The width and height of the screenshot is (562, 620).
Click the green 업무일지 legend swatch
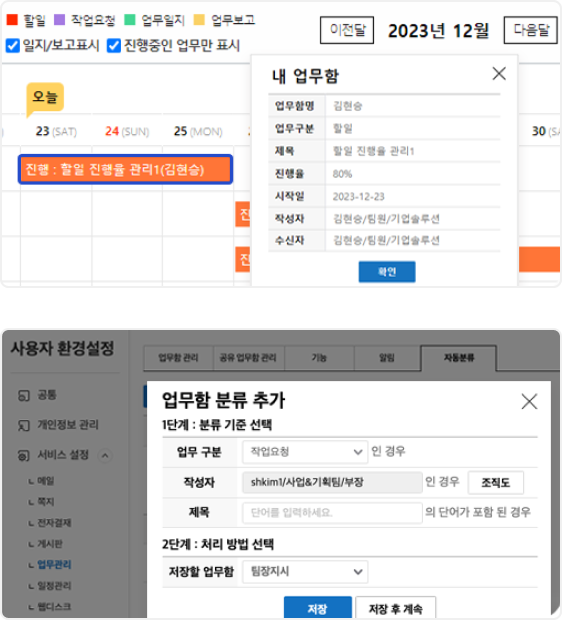tap(130, 20)
